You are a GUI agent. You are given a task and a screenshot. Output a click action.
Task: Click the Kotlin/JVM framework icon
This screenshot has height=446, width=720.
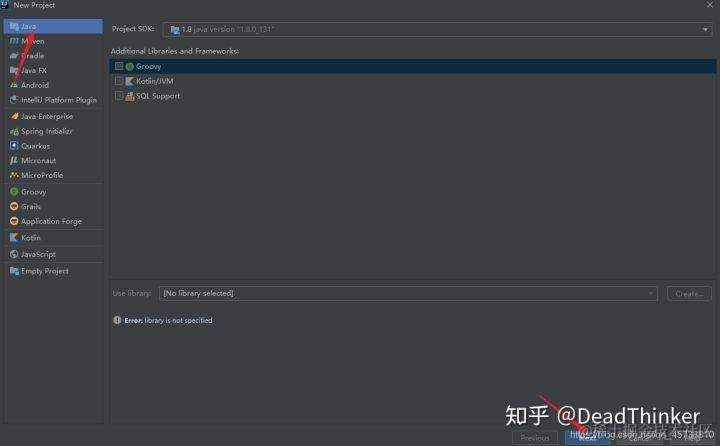130,81
